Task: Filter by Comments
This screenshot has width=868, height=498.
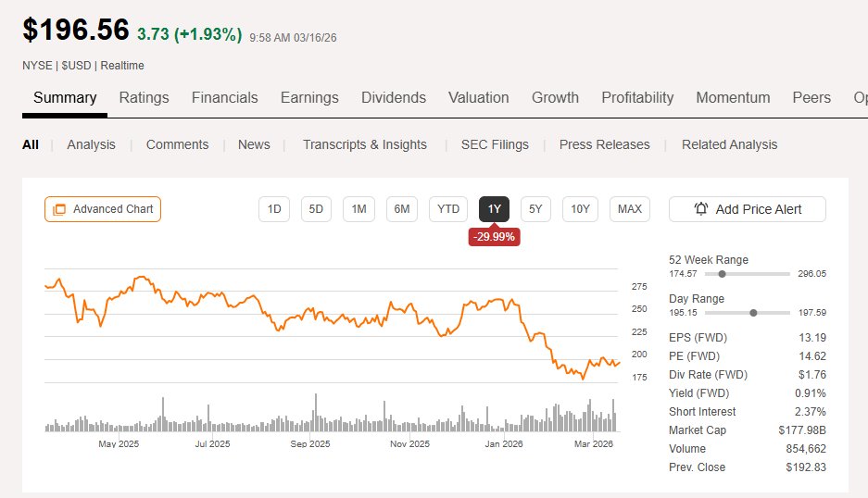Action: point(177,145)
